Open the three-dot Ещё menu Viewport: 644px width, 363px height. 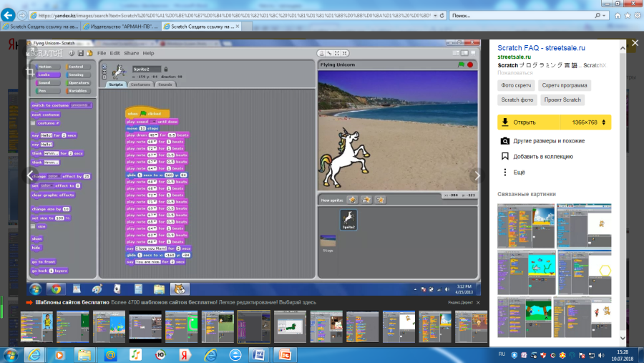504,173
